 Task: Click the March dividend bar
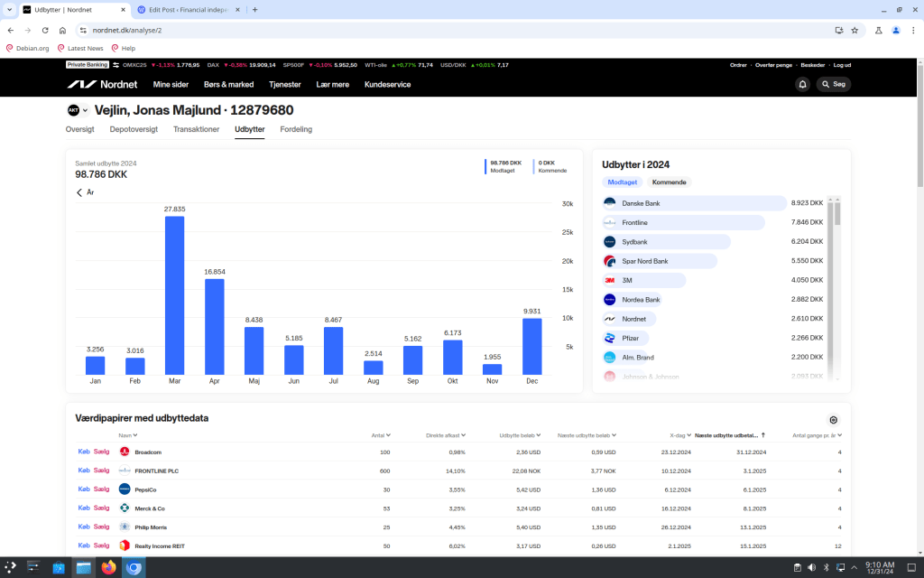click(174, 295)
